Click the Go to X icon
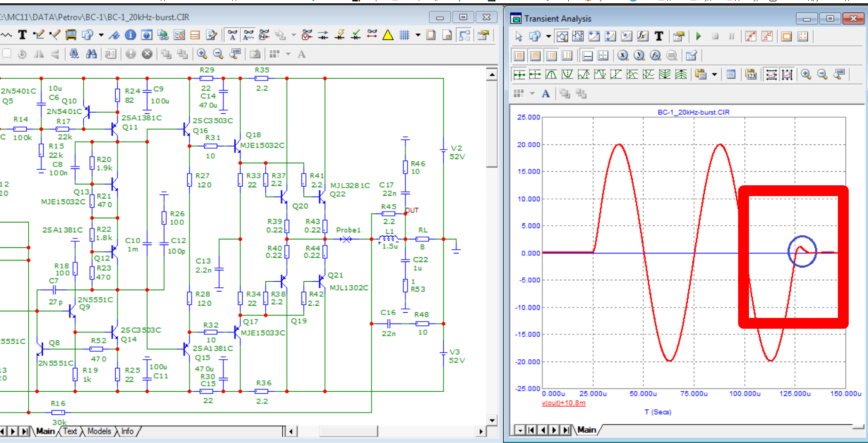This screenshot has height=443, width=868. 623,55
